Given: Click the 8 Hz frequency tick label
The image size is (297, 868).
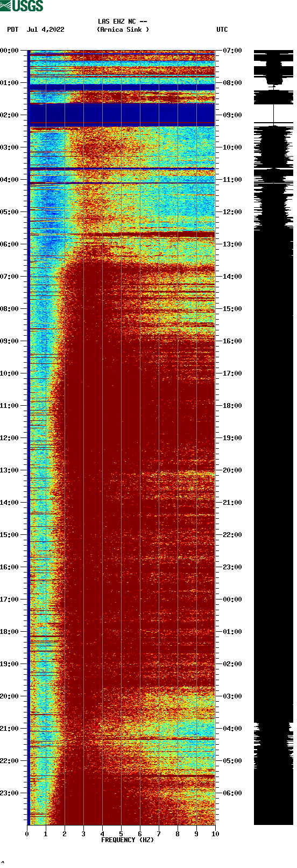Looking at the screenshot, I should (x=178, y=834).
